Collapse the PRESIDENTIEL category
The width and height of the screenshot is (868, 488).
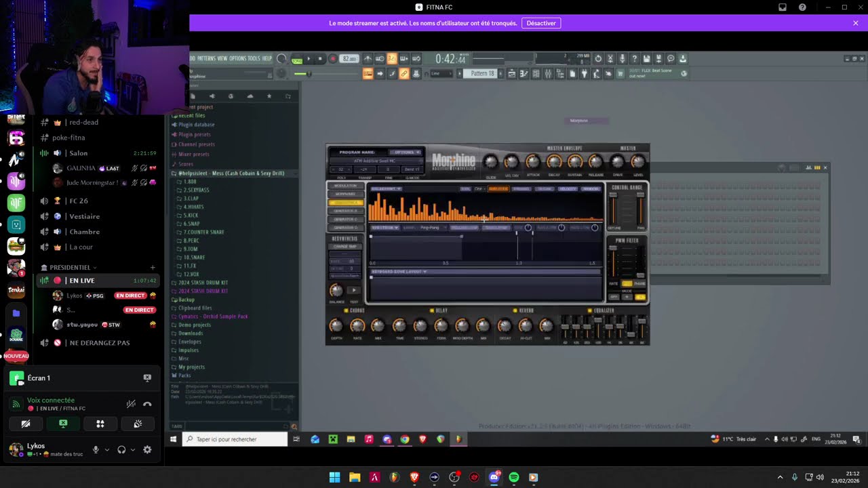click(69, 268)
